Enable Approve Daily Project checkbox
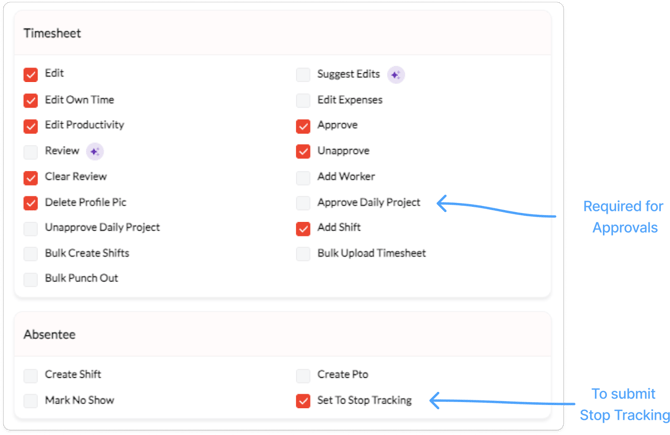This screenshot has height=435, width=670. [x=303, y=202]
